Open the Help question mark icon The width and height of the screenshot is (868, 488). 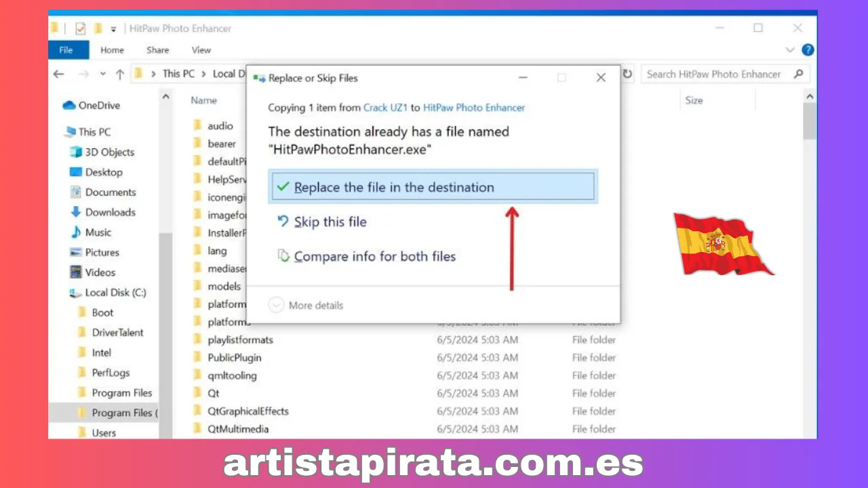pos(807,50)
